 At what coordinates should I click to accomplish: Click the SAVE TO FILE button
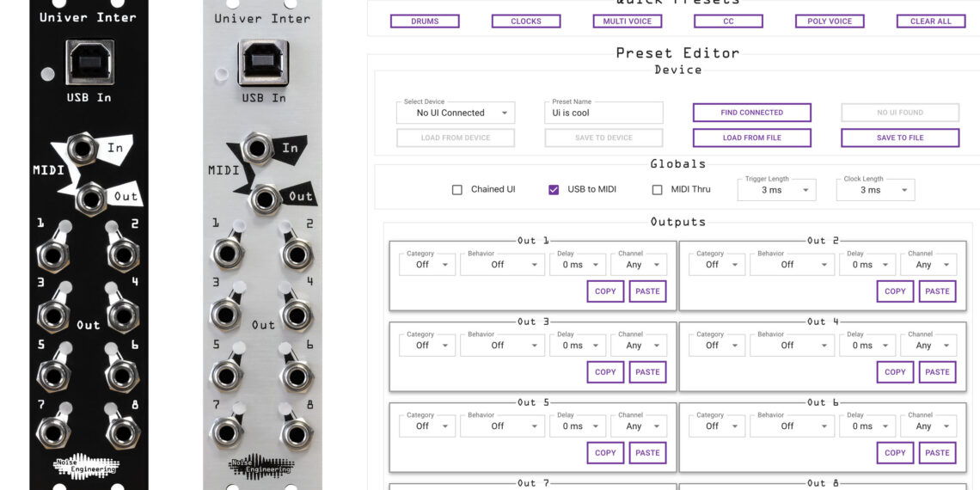coord(899,138)
